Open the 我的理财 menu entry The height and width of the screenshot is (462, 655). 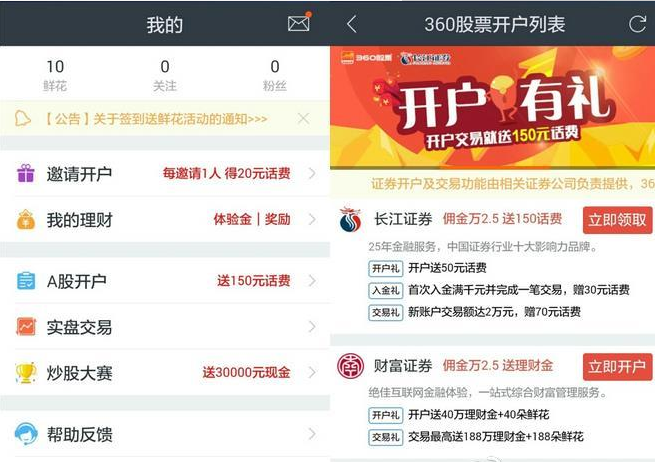pos(165,219)
